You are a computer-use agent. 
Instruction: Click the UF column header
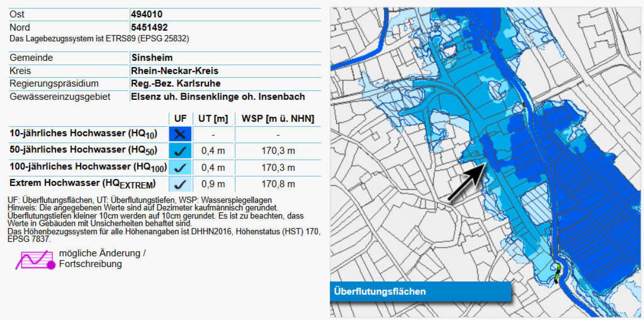click(180, 119)
